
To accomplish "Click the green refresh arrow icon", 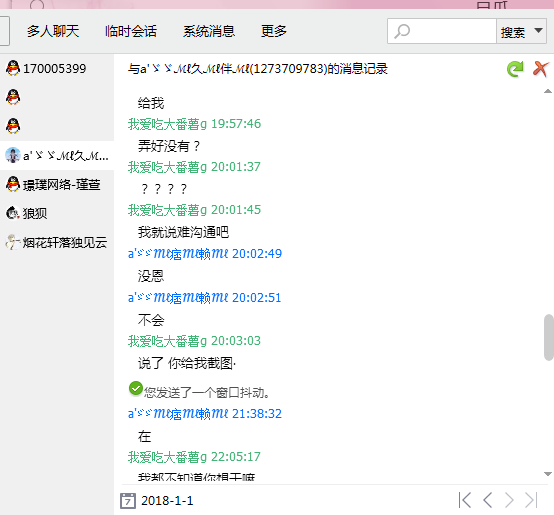I will tap(515, 69).
